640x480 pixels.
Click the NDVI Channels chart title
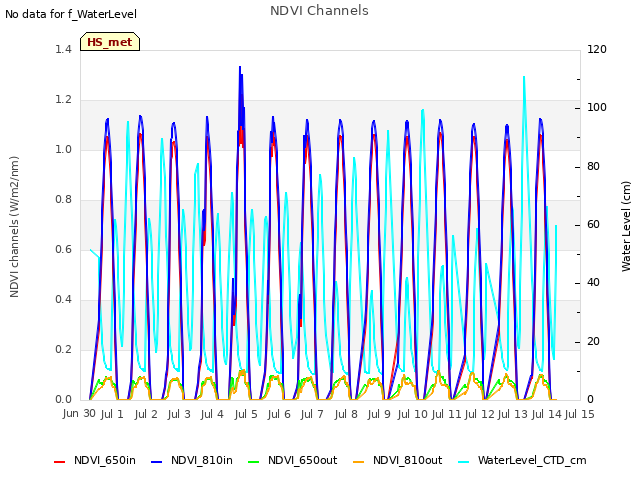click(319, 11)
